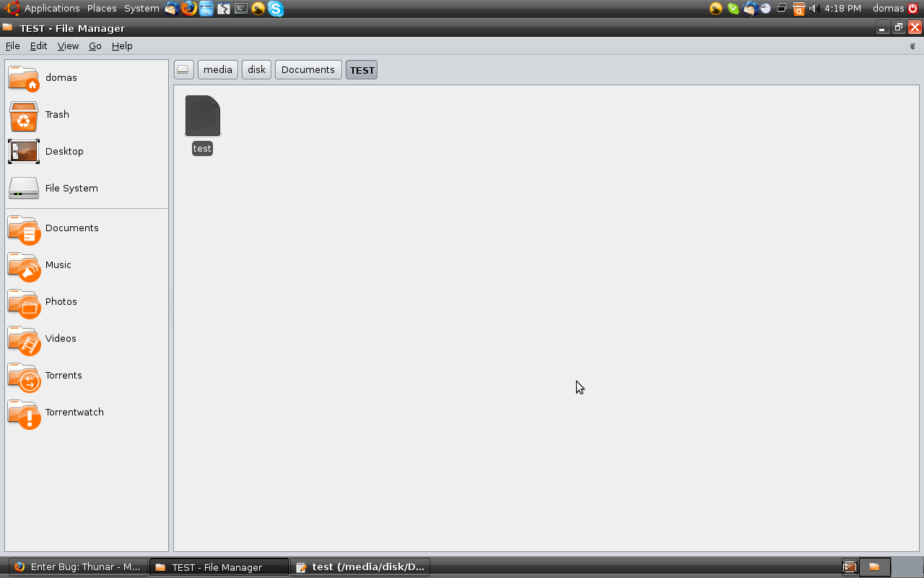Expand the Places panel menu
924x578 pixels.
coord(102,9)
